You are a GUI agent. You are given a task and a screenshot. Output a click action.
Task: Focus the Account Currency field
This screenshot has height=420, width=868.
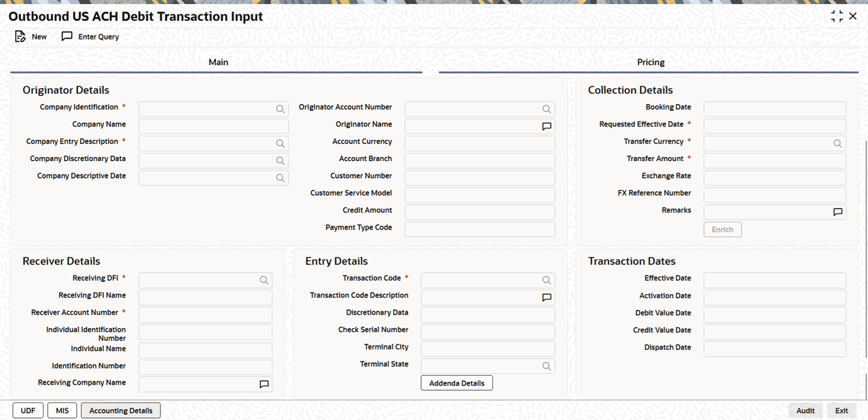click(x=480, y=143)
